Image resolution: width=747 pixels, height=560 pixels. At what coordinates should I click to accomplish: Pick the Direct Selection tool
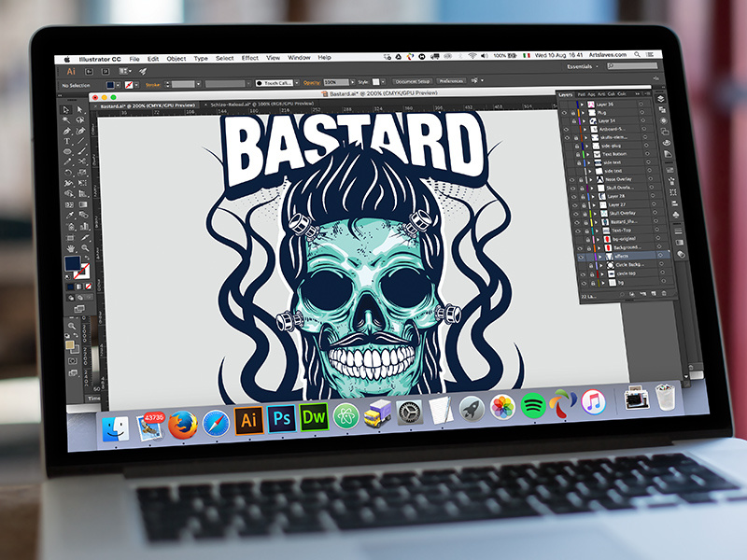click(x=78, y=110)
